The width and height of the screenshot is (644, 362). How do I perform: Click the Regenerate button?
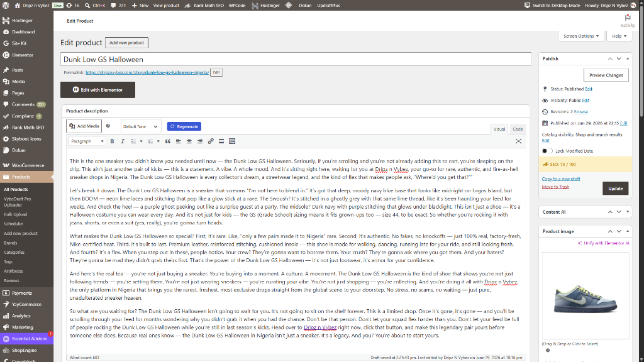point(184,126)
